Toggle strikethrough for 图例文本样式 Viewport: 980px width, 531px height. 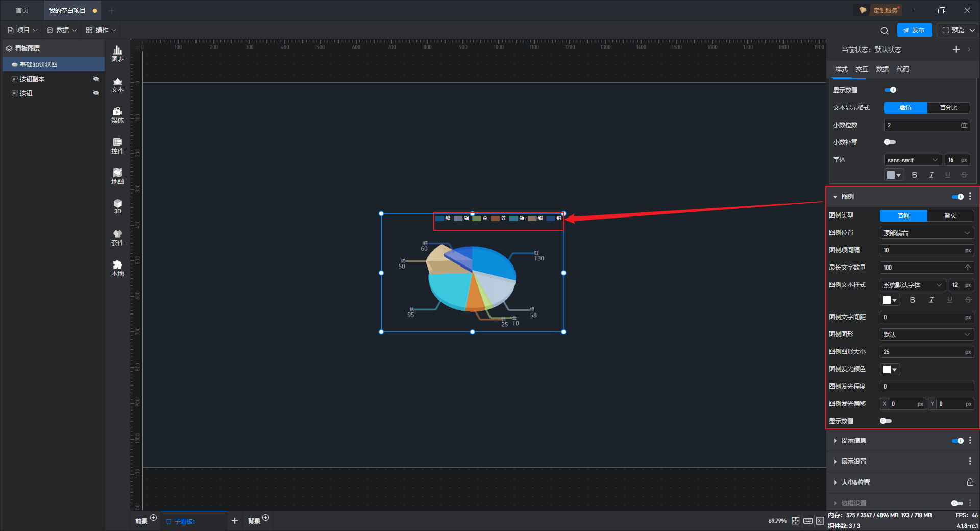(x=968, y=300)
